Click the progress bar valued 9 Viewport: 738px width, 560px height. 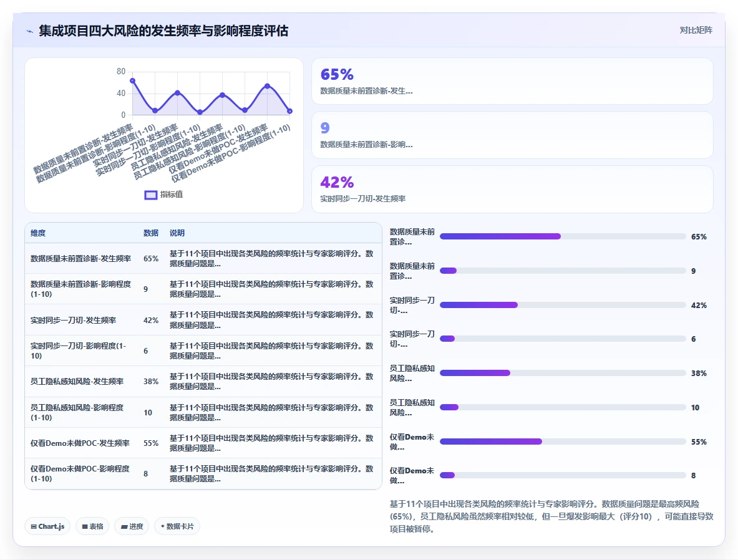tap(563, 271)
